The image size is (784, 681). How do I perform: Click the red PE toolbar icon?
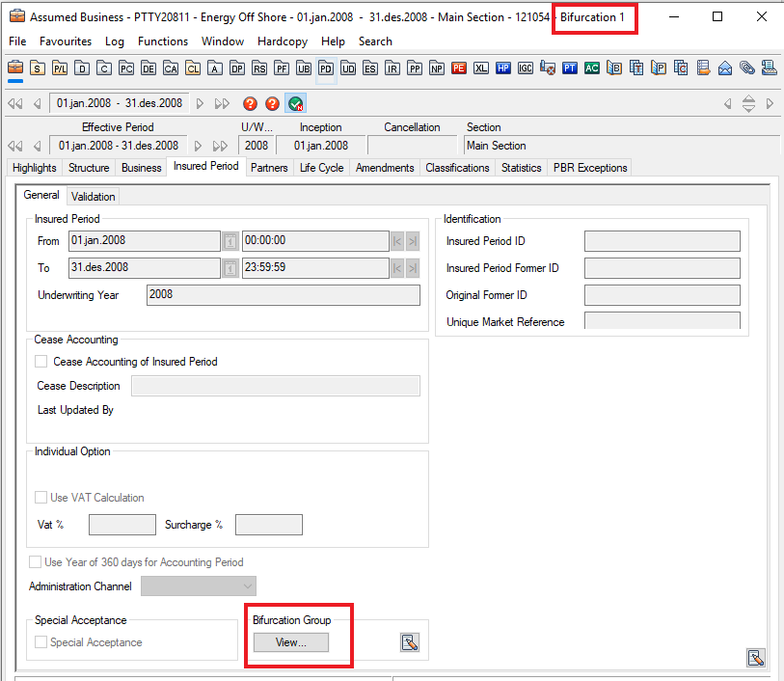point(459,68)
